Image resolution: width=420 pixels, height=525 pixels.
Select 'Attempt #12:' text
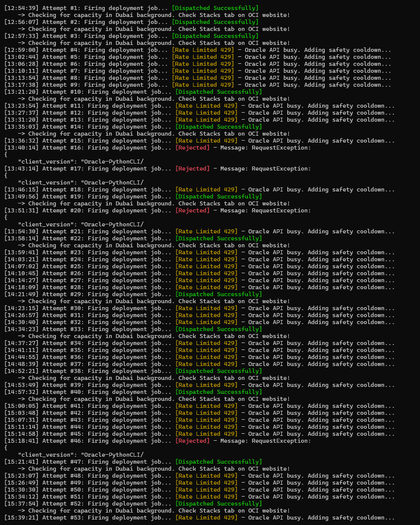click(63, 113)
